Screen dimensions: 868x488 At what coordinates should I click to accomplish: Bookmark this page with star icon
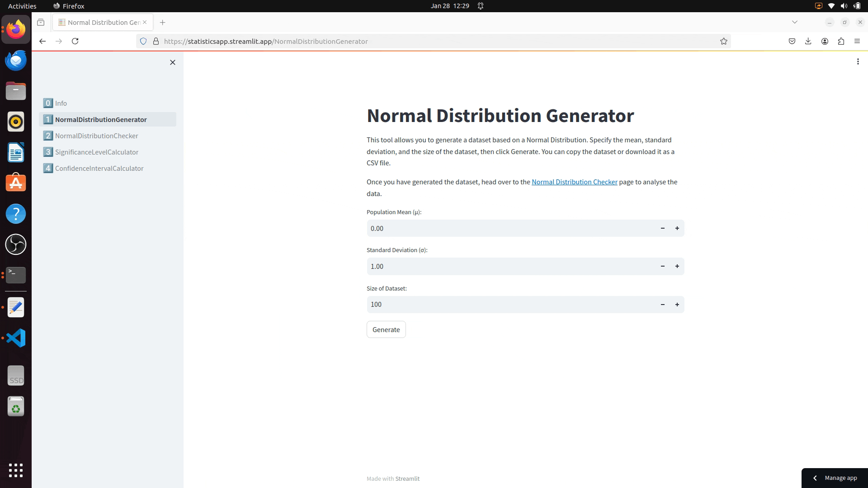click(x=723, y=41)
